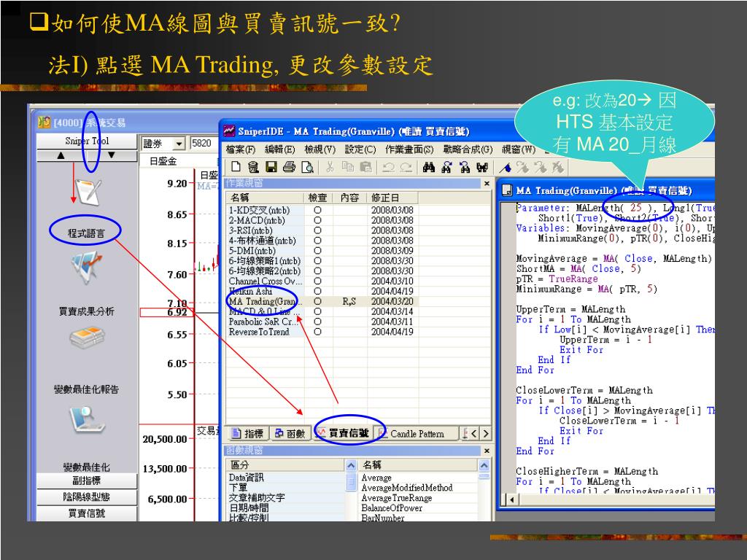
Task: Switch to the 指標 tab
Action: click(248, 433)
